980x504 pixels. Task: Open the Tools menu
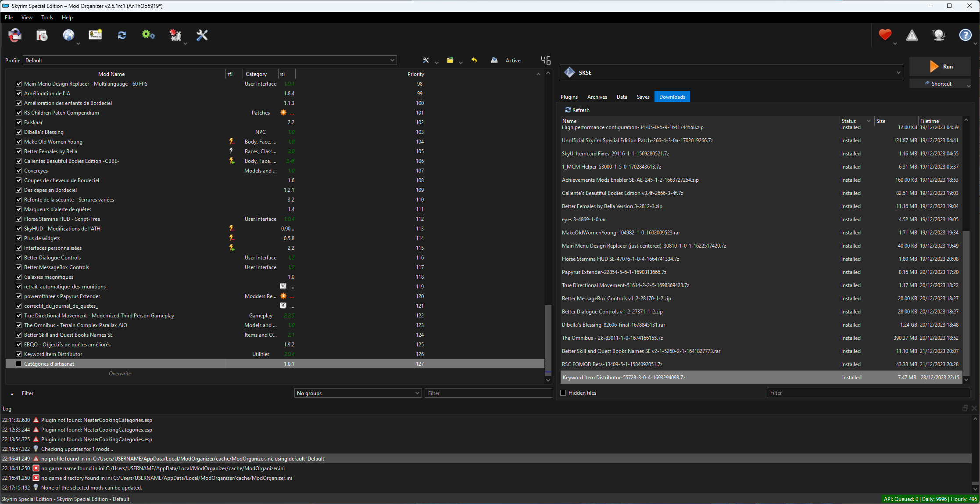47,18
